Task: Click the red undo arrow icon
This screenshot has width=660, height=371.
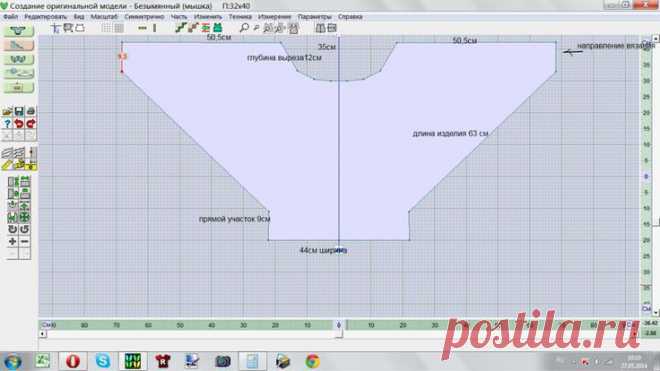Action: pyautogui.click(x=19, y=123)
